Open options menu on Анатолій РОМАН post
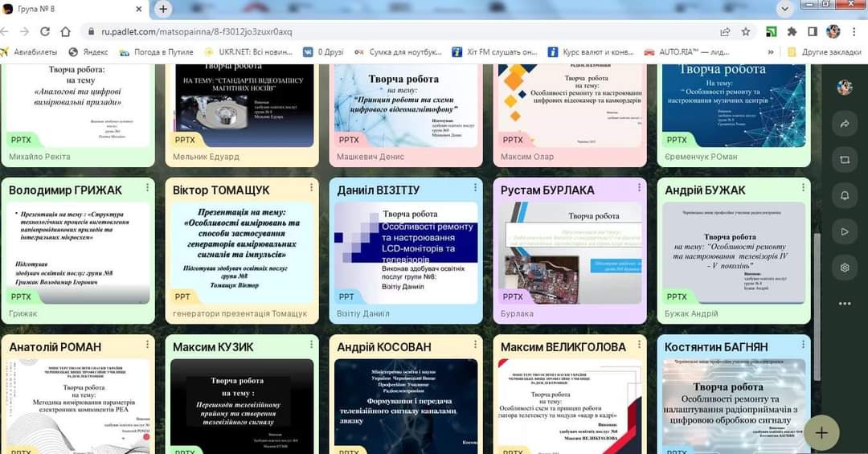This screenshot has height=454, width=868. click(x=147, y=345)
